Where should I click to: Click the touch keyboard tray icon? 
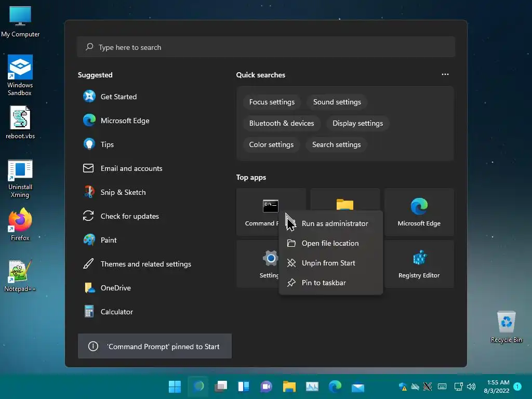[x=442, y=387]
